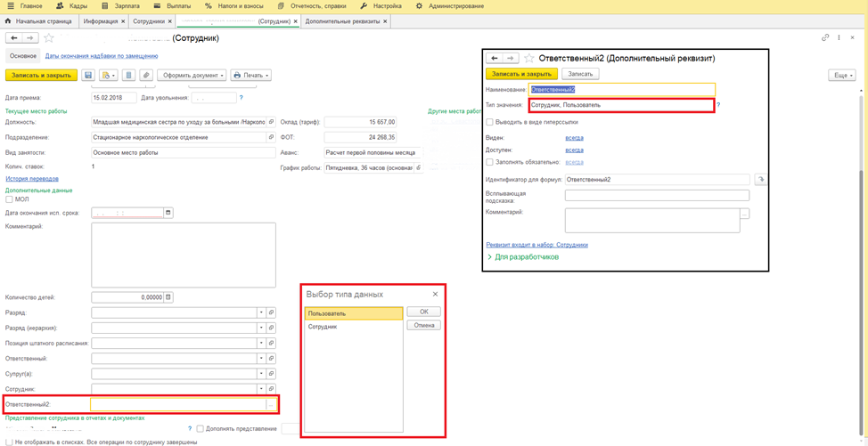The height and width of the screenshot is (446, 868).
Task: Select Сотрудник in data type list
Action: [353, 327]
